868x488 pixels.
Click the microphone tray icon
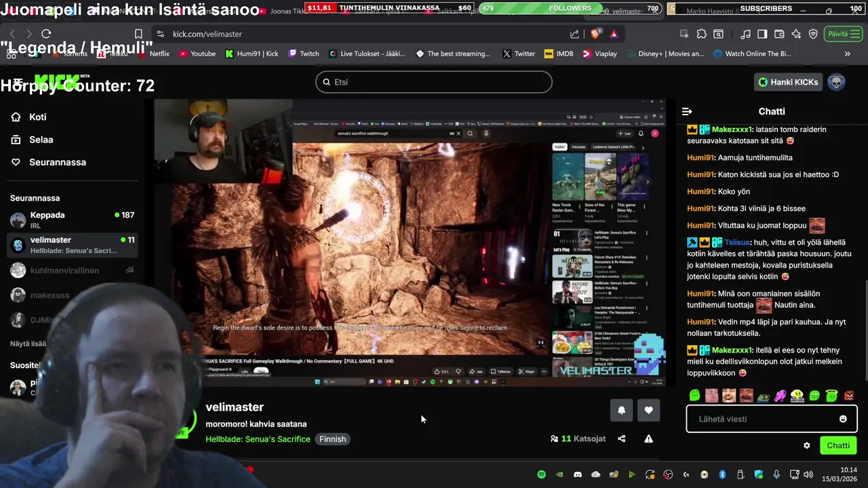776,474
